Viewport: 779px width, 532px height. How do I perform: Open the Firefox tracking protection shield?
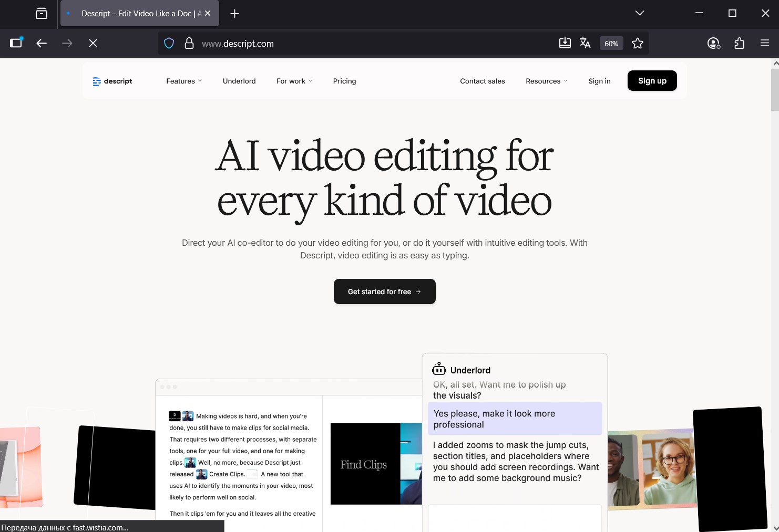(169, 43)
